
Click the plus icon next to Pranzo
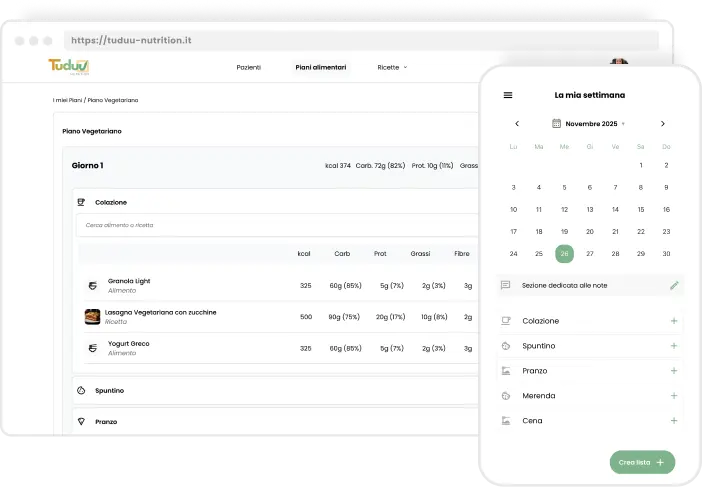click(674, 371)
